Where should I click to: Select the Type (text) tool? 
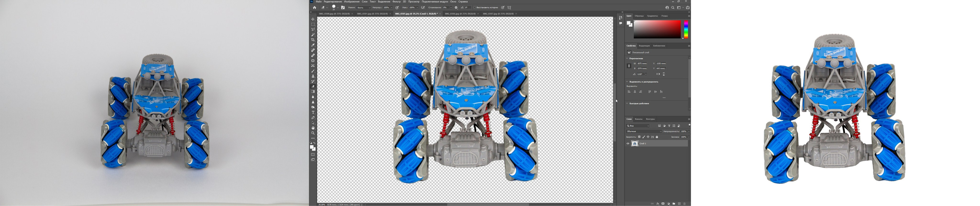coord(313,113)
